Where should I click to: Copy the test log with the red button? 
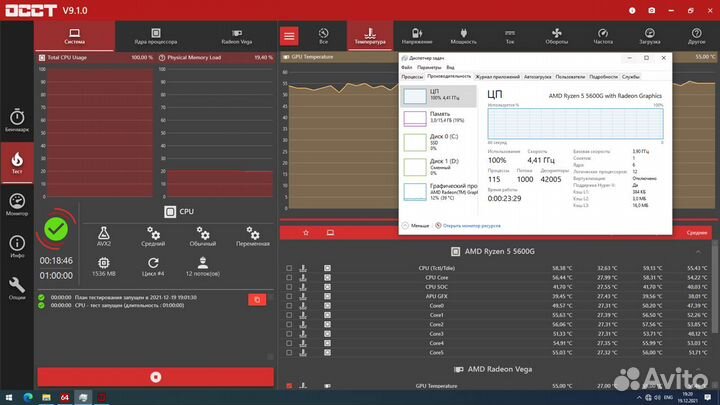pos(257,300)
